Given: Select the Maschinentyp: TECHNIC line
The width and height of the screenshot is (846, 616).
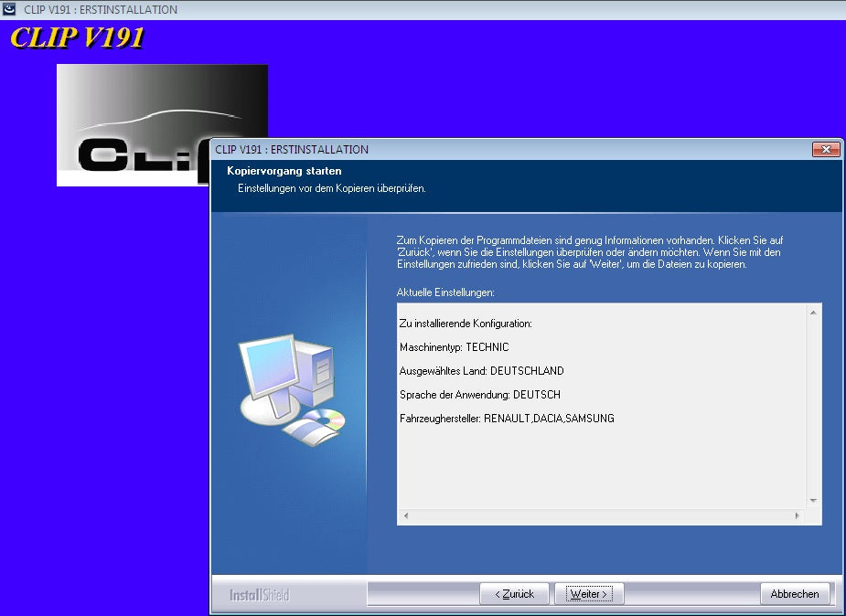Looking at the screenshot, I should click(x=454, y=347).
